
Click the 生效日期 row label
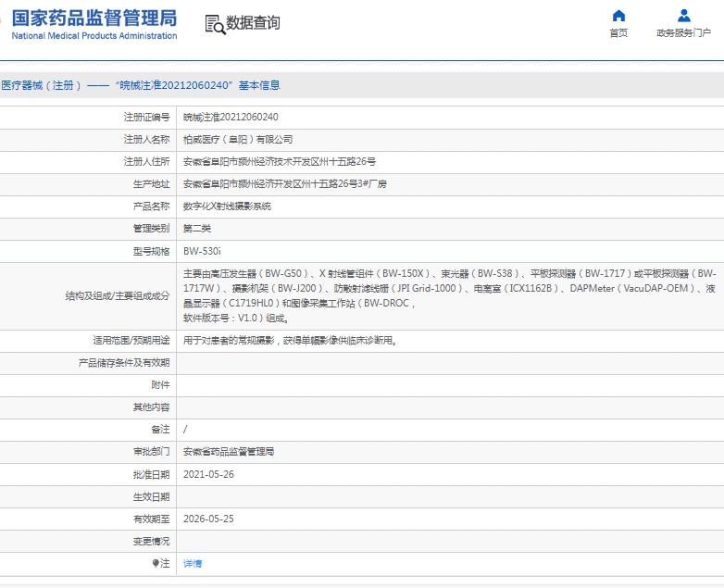(x=152, y=497)
